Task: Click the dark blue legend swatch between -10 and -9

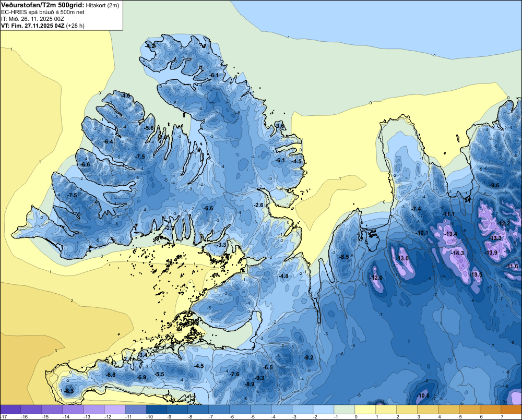Action: (x=157, y=410)
